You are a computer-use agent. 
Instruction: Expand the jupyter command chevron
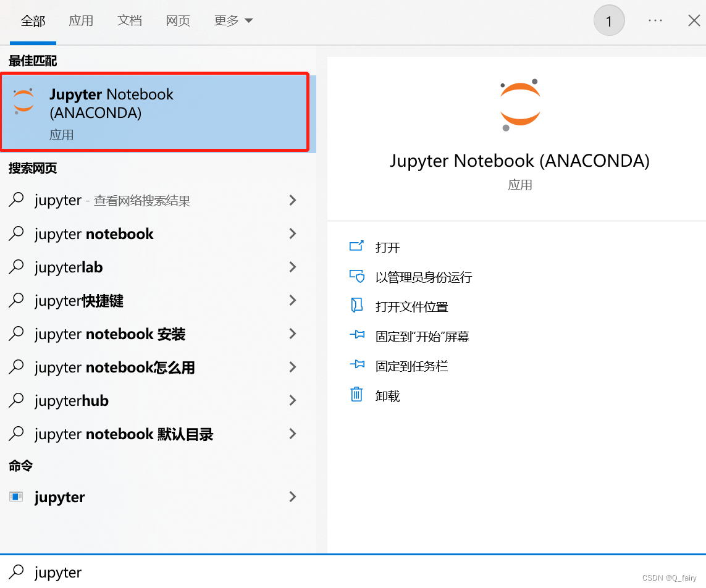click(x=293, y=497)
